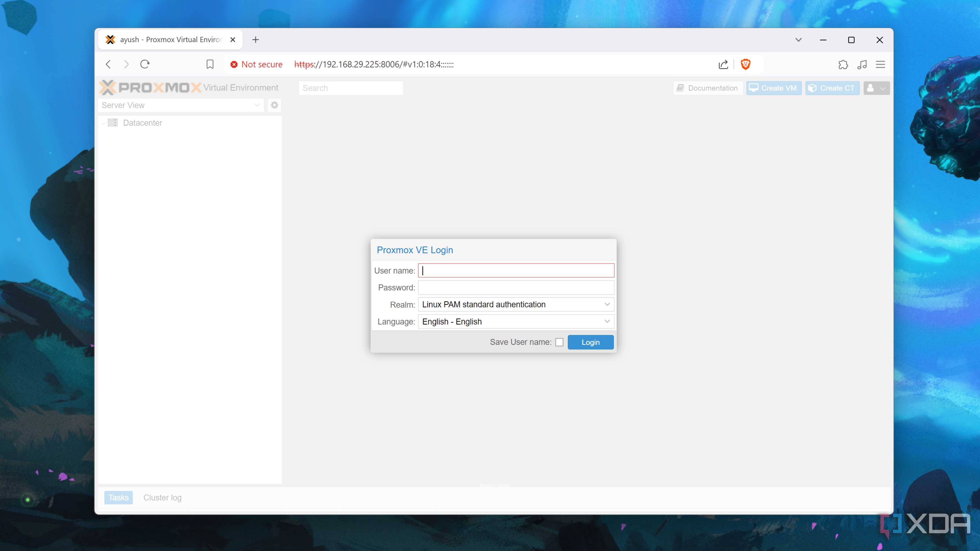Open the tab search chevron in title bar

(x=798, y=40)
